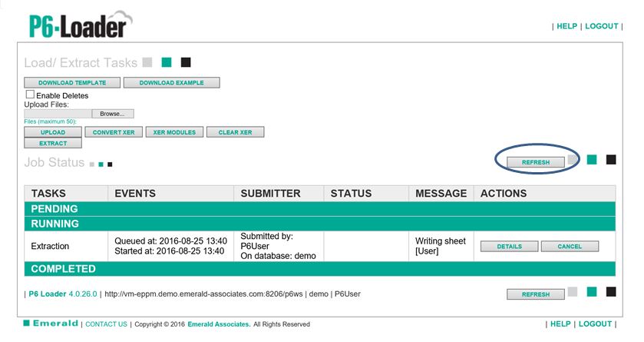Open the Help link at top right
Image resolution: width=644 pixels, height=342 pixels.
pos(566,26)
